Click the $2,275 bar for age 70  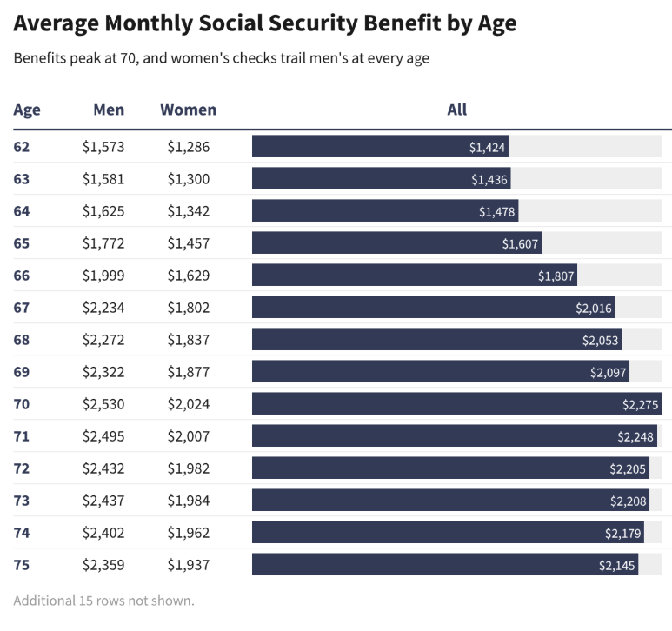[x=456, y=404]
